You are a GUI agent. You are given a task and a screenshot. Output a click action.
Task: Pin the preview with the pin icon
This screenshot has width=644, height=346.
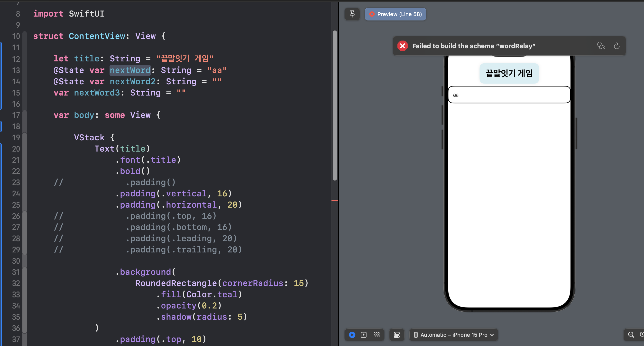352,14
